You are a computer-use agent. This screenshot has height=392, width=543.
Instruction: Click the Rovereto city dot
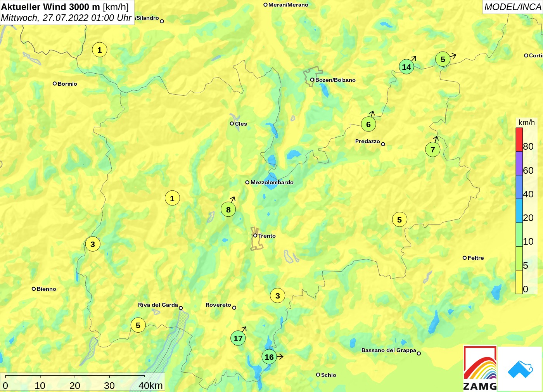point(234,308)
